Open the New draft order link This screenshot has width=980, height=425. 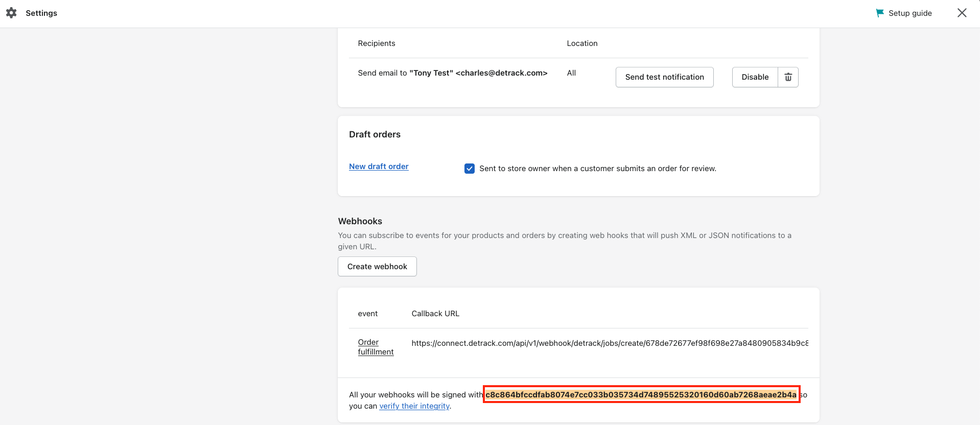(379, 167)
